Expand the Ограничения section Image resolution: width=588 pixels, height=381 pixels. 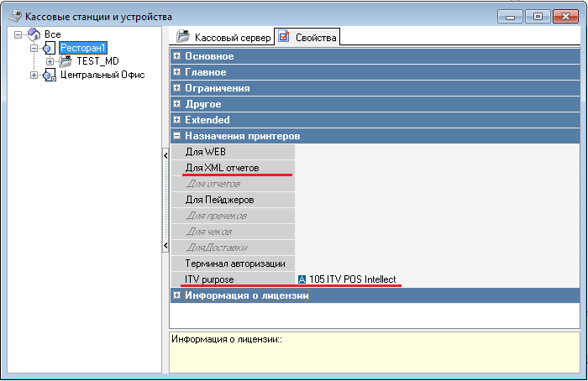pos(176,88)
